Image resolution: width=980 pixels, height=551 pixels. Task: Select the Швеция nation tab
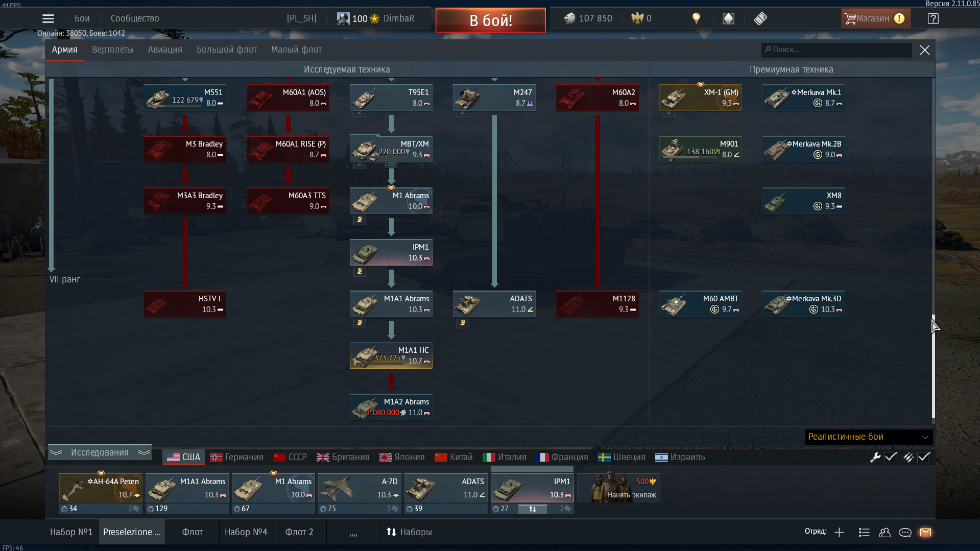(622, 457)
